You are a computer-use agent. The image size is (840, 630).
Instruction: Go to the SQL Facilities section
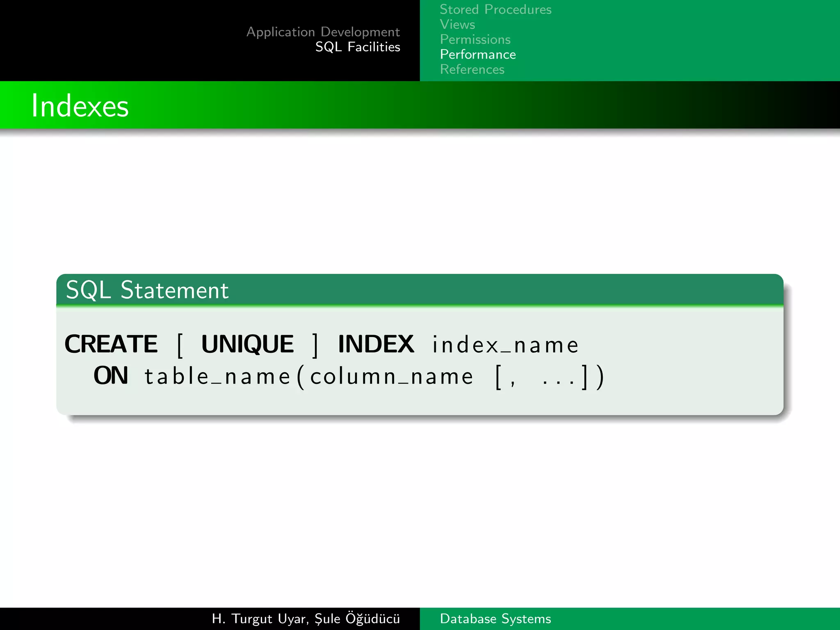(358, 47)
